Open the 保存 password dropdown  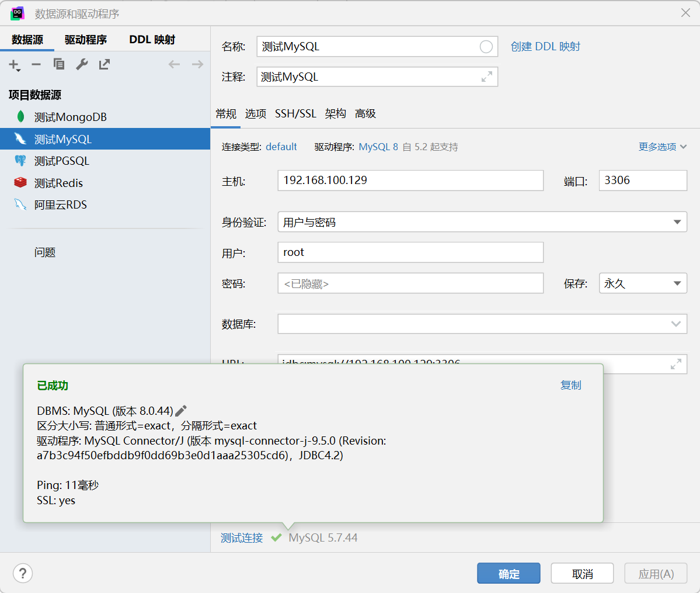[643, 283]
